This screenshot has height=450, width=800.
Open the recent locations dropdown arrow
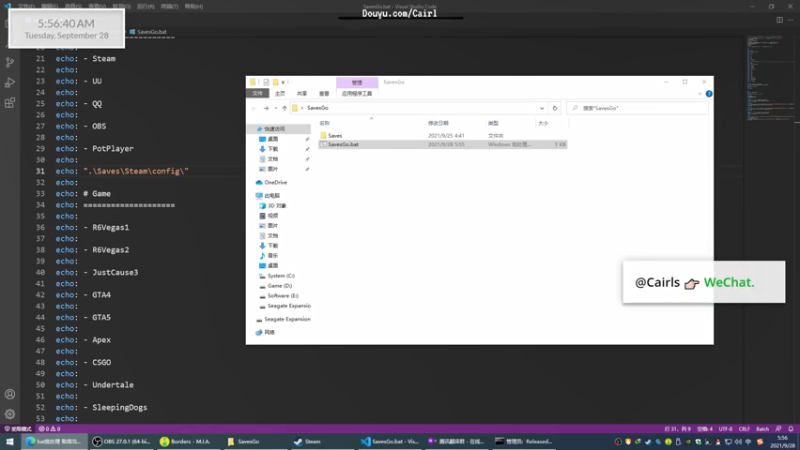(276, 108)
